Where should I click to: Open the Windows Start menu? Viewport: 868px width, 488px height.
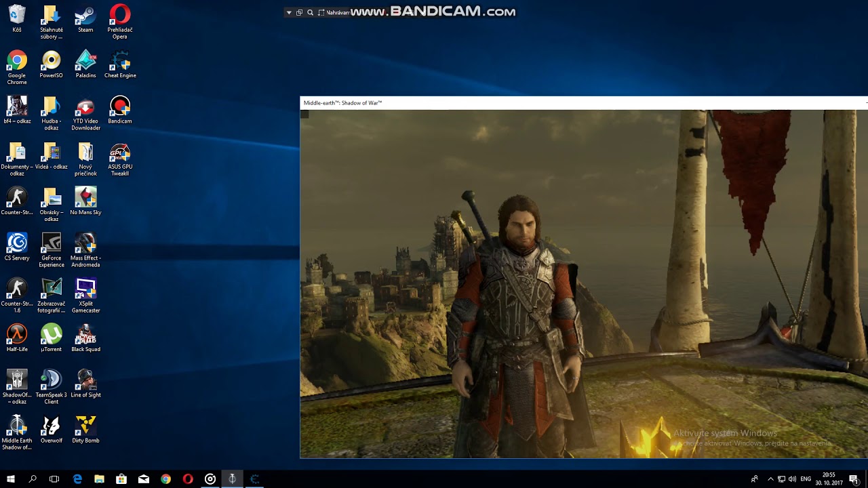(11, 479)
